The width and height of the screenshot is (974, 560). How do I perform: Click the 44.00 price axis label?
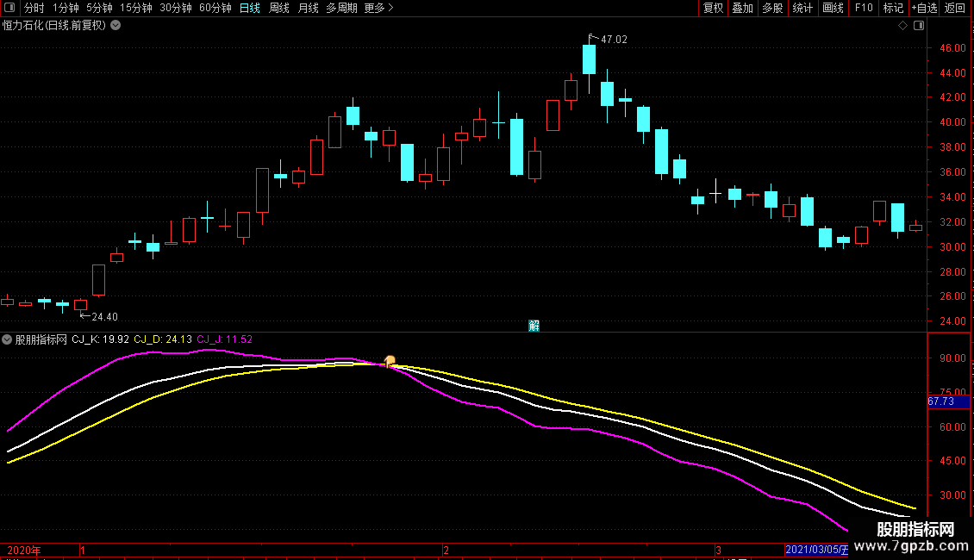point(952,72)
